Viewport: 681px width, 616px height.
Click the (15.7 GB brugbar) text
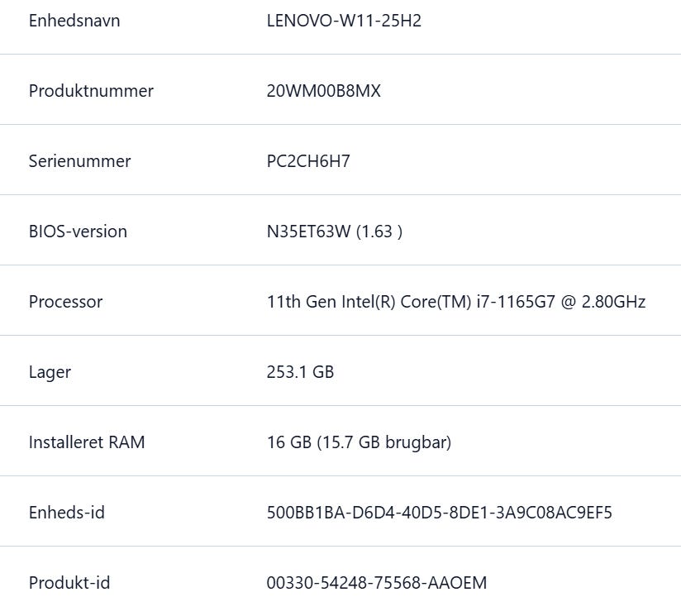(x=383, y=442)
